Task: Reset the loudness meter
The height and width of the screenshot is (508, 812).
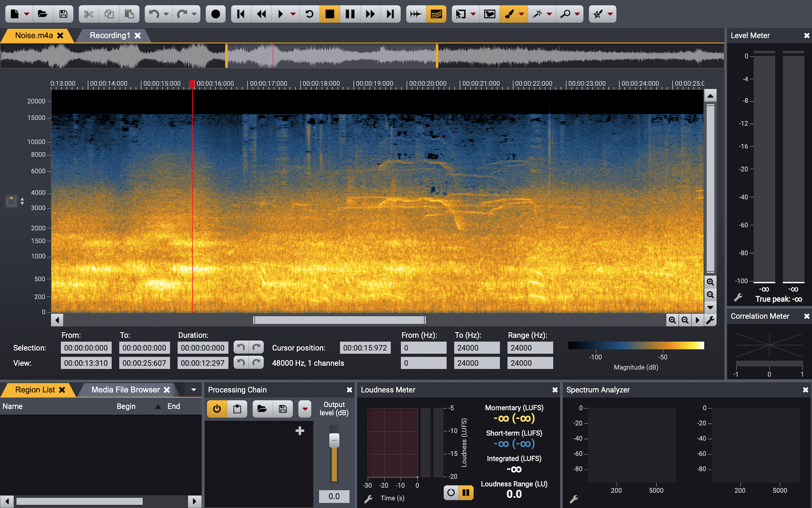Action: (451, 492)
